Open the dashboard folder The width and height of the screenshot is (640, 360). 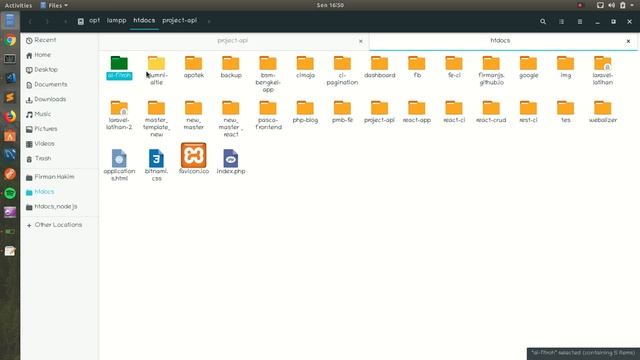click(x=380, y=67)
